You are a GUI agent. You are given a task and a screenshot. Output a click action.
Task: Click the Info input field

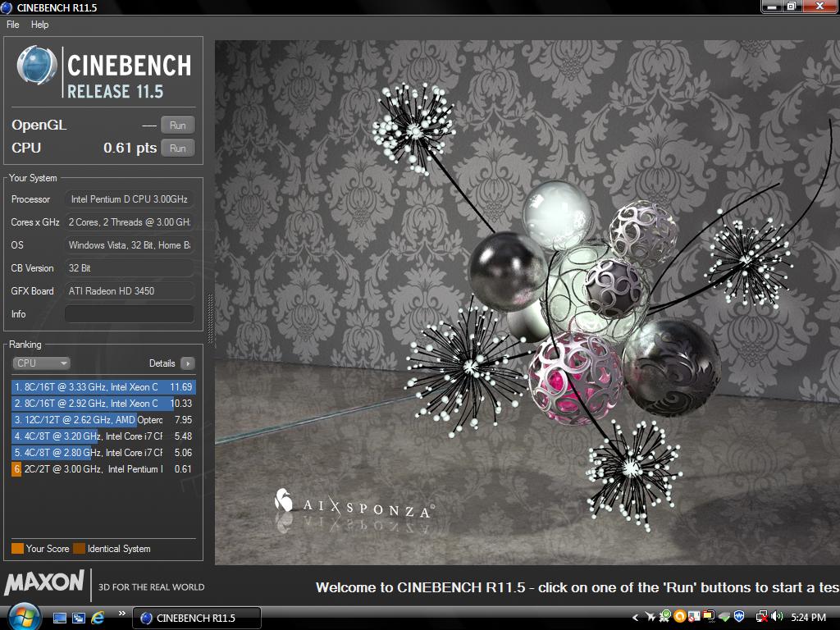[129, 314]
